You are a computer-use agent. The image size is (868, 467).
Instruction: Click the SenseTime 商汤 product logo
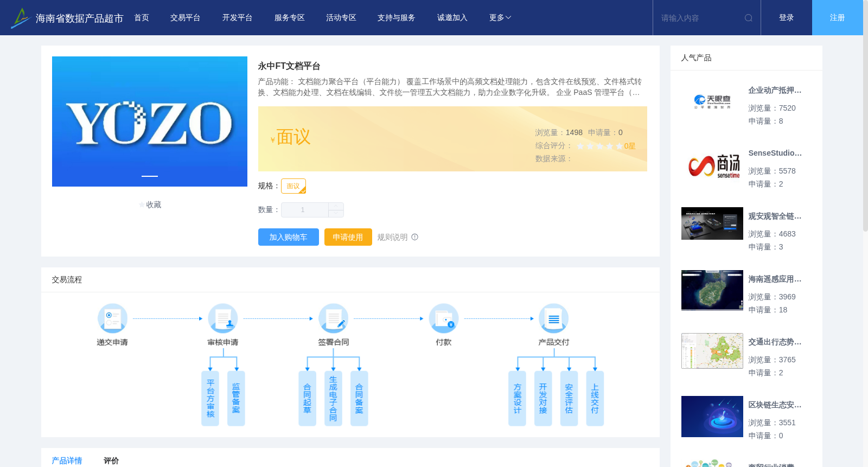[712, 165]
